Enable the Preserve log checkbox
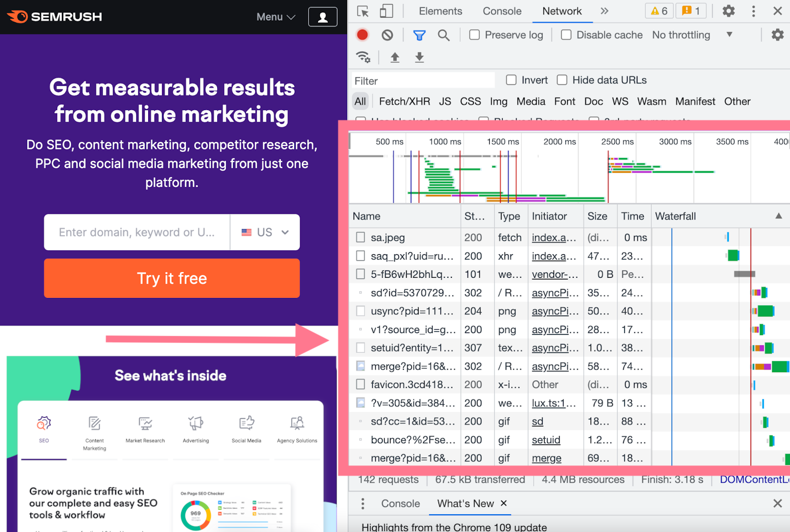The height and width of the screenshot is (532, 790). pos(474,35)
